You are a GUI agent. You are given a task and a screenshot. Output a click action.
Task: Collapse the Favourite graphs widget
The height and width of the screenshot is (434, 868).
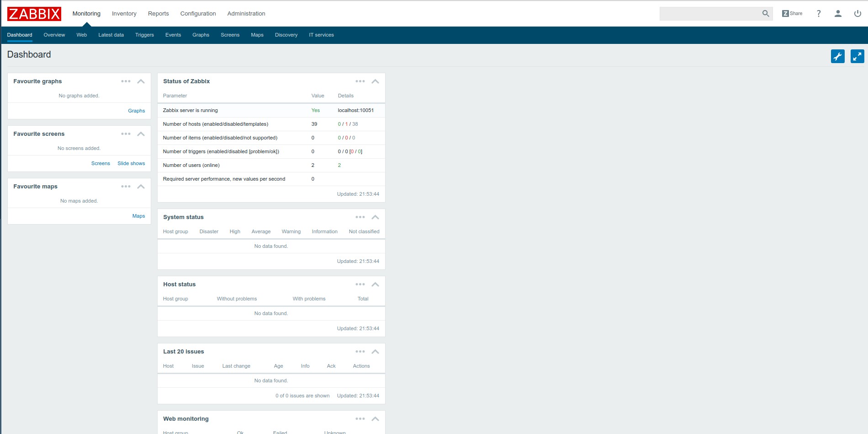141,81
